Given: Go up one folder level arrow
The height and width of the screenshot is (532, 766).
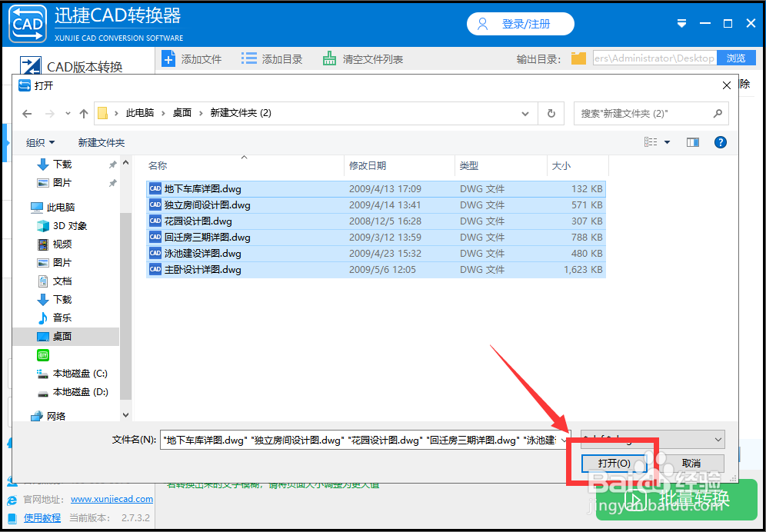Looking at the screenshot, I should (84, 114).
